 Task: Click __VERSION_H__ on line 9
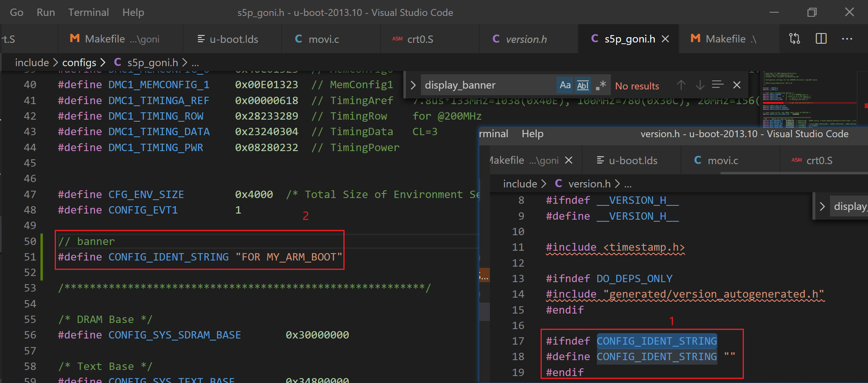point(638,216)
